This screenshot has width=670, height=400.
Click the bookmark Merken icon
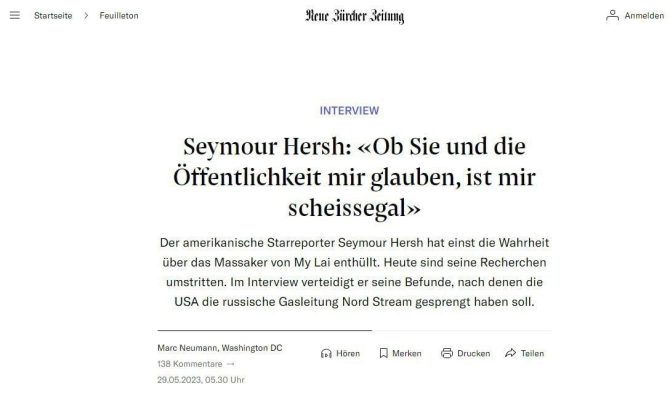coord(384,353)
